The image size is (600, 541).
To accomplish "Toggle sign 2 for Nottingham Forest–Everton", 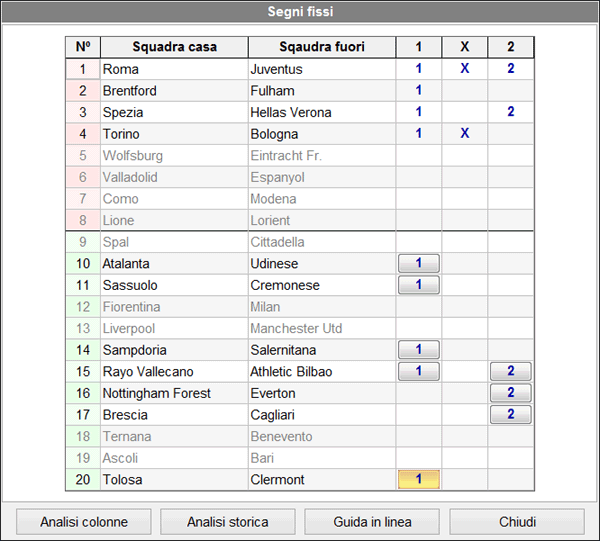I will (x=511, y=393).
